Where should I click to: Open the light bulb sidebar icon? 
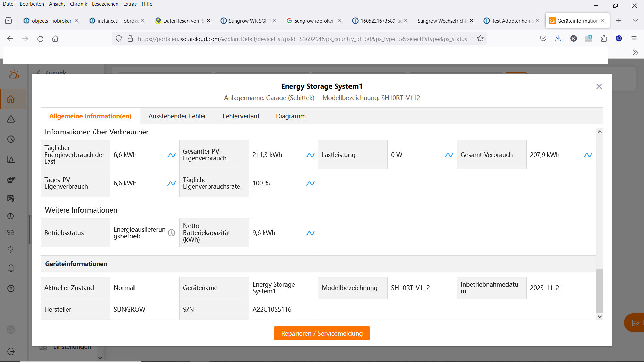11,250
